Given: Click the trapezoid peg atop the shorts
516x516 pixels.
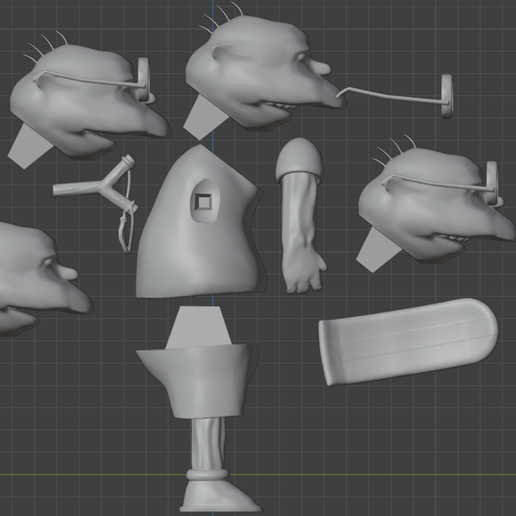Looking at the screenshot, I should click(199, 327).
